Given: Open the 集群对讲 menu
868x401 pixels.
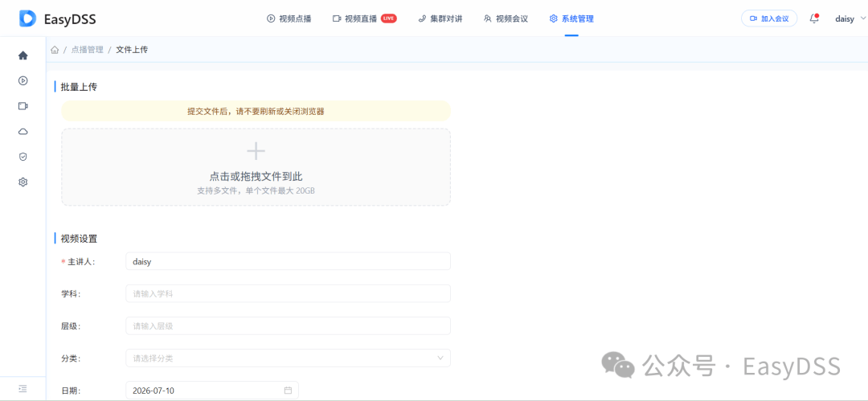Looking at the screenshot, I should [x=440, y=18].
